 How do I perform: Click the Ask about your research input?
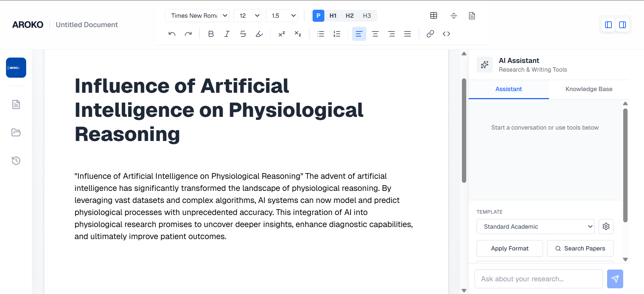(x=539, y=279)
